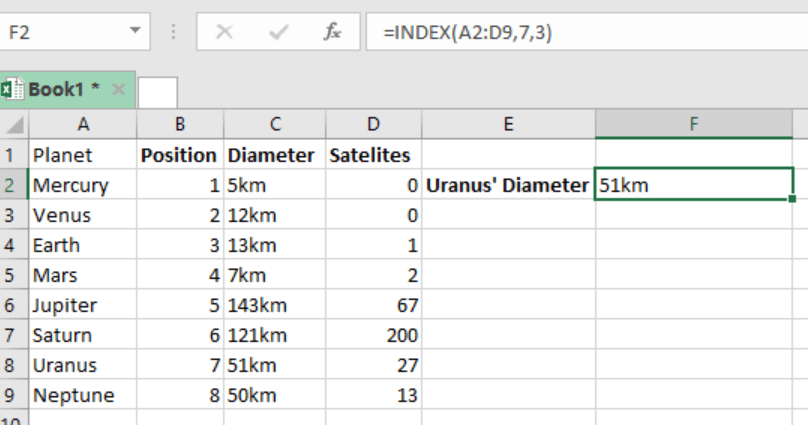Click the formula bar three-dot resize handle
This screenshot has width=808, height=425.
tap(176, 32)
